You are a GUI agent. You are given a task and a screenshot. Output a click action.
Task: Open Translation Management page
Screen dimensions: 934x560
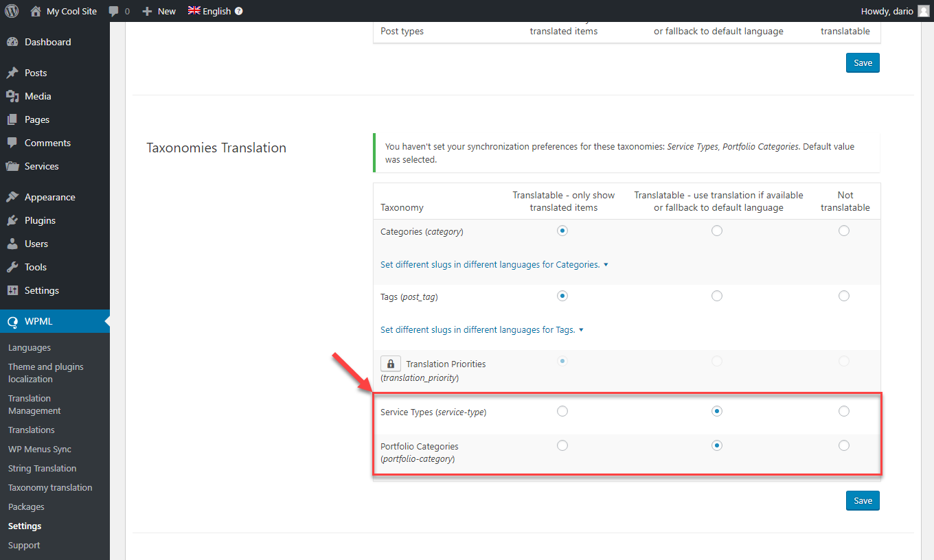click(x=34, y=404)
